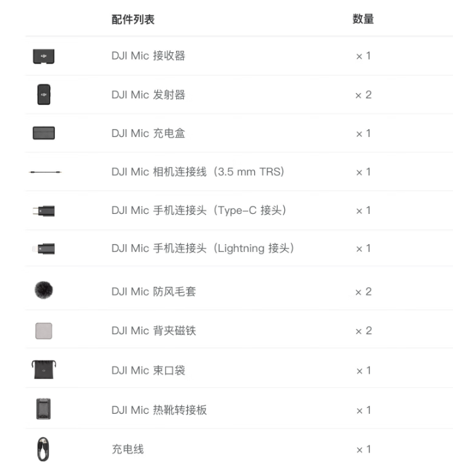
Task: Click the 充电线 item label
Action: (x=128, y=449)
